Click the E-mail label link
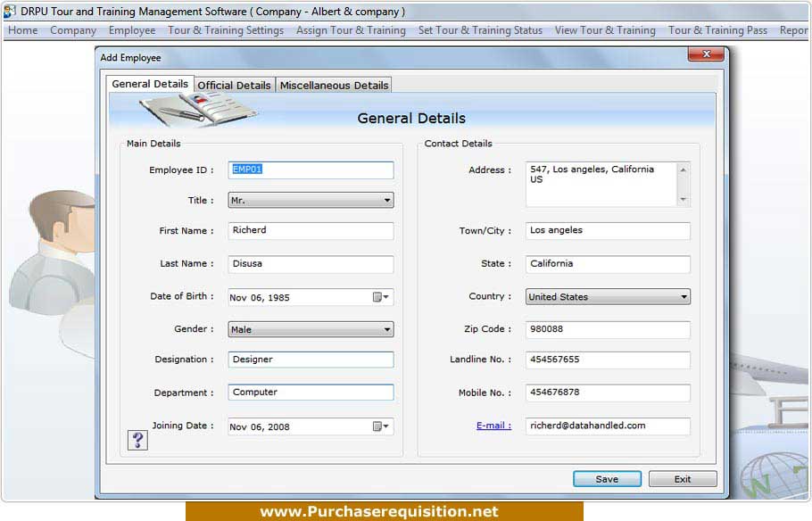Screen dimensions: 812x521 [493, 426]
